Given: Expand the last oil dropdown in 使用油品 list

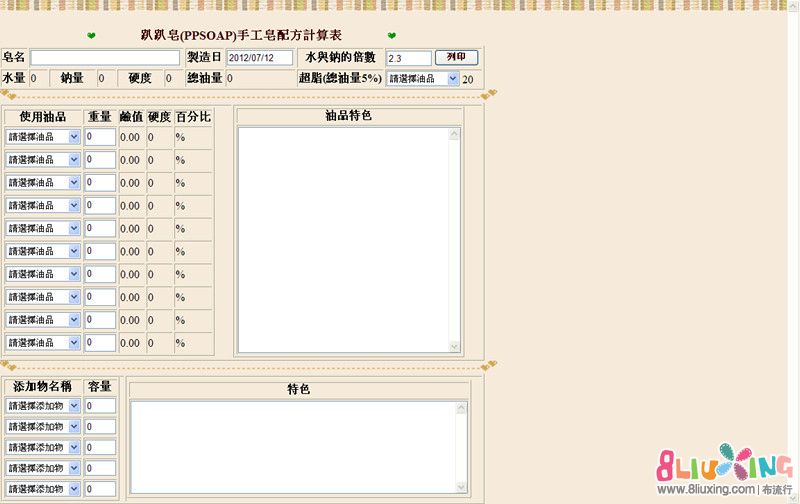Looking at the screenshot, I should [42, 343].
